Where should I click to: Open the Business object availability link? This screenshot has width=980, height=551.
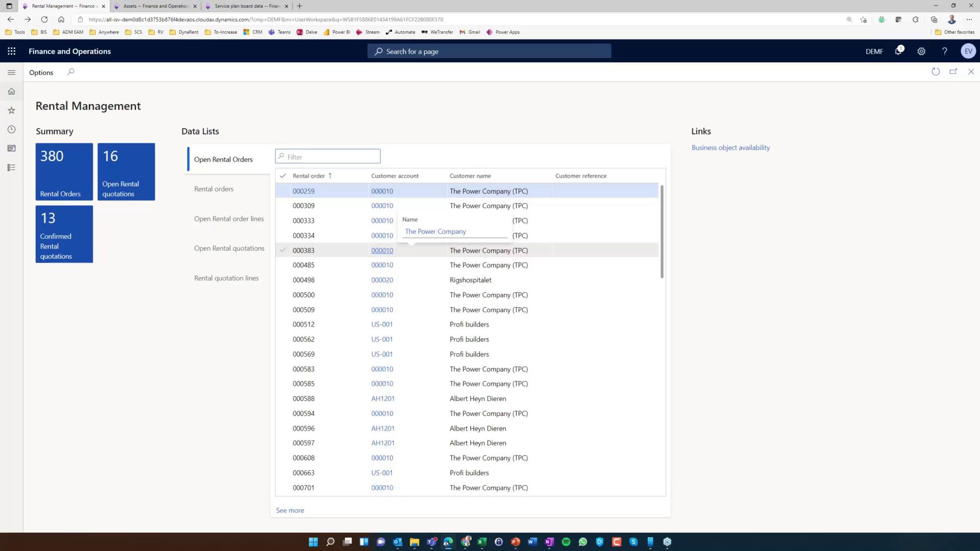pyautogui.click(x=730, y=147)
